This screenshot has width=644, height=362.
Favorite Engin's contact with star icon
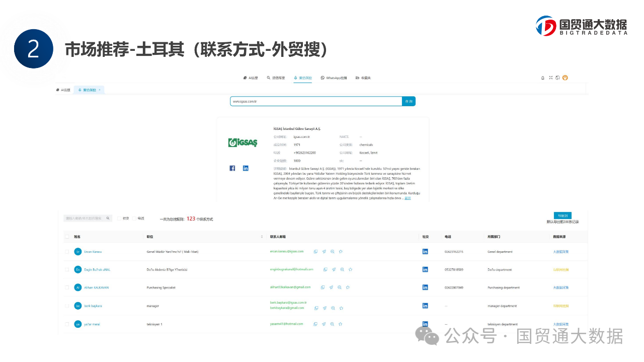point(350,269)
